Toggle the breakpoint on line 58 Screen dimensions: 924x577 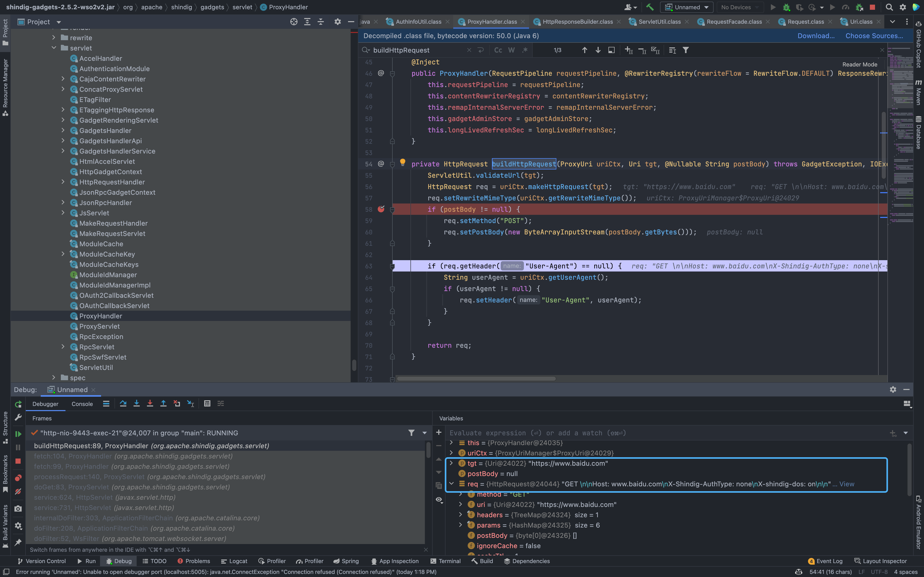pyautogui.click(x=381, y=209)
